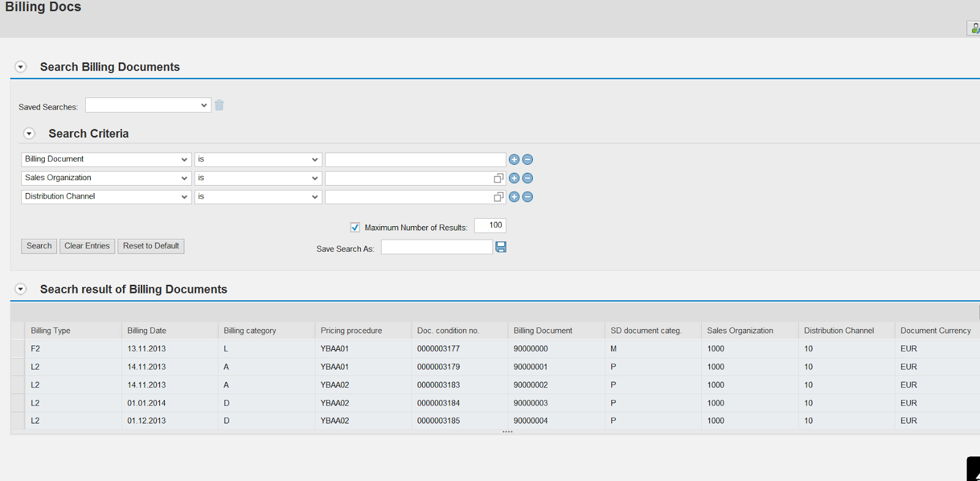
Task: Click the delete saved search trash icon
Action: [x=219, y=105]
